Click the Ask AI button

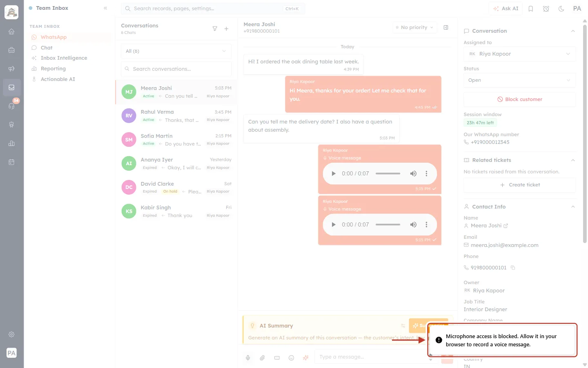(506, 9)
